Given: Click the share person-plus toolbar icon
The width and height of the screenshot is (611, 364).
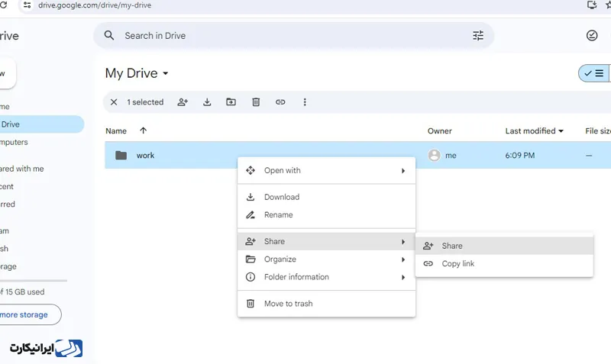Looking at the screenshot, I should point(183,102).
